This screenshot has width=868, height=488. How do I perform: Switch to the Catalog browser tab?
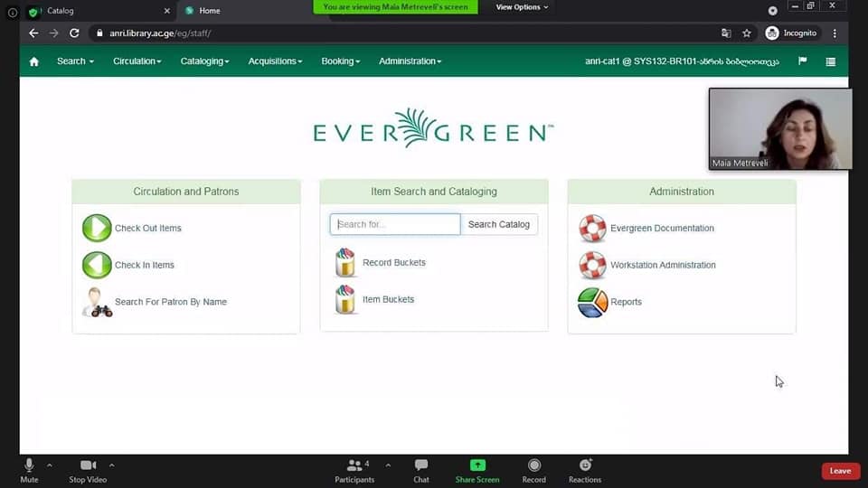click(99, 11)
